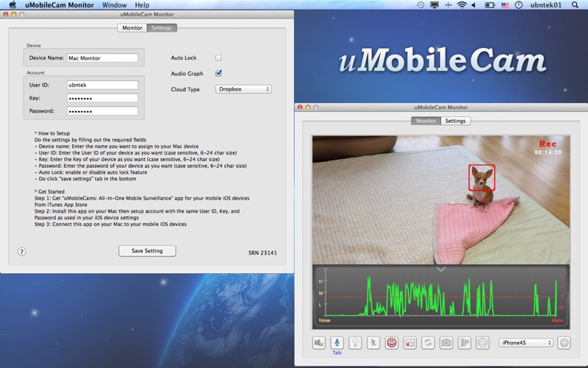
Task: Click the Wi-Fi status icon
Action: [x=462, y=5]
